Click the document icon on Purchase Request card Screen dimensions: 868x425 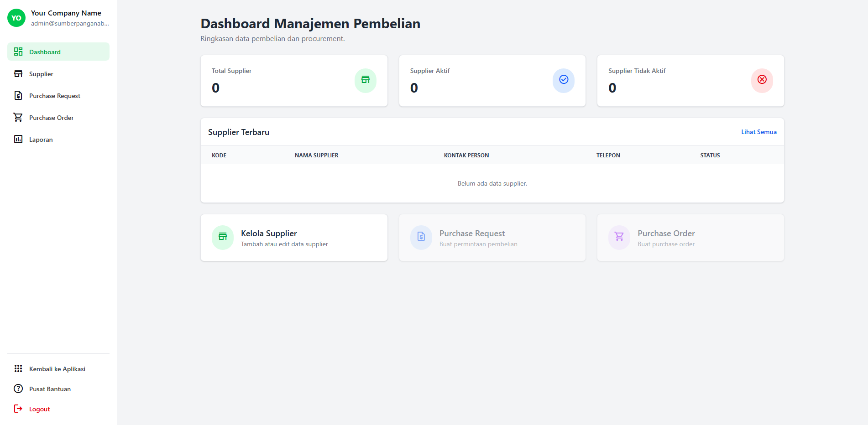421,237
